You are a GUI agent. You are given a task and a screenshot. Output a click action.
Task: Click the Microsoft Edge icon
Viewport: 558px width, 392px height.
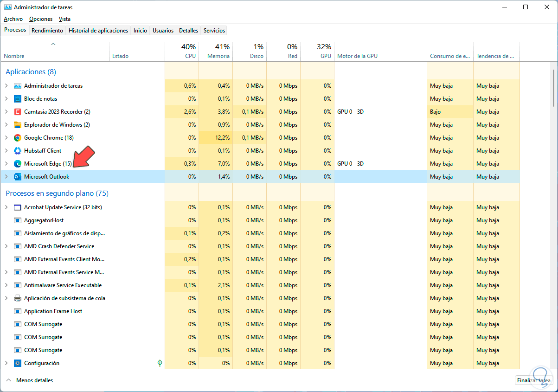pyautogui.click(x=18, y=164)
